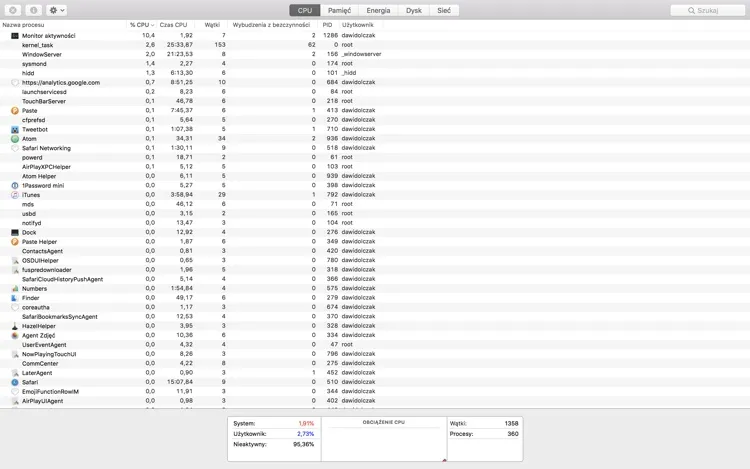Open the gear actions dropdown menu
The width and height of the screenshot is (750, 469).
[57, 10]
